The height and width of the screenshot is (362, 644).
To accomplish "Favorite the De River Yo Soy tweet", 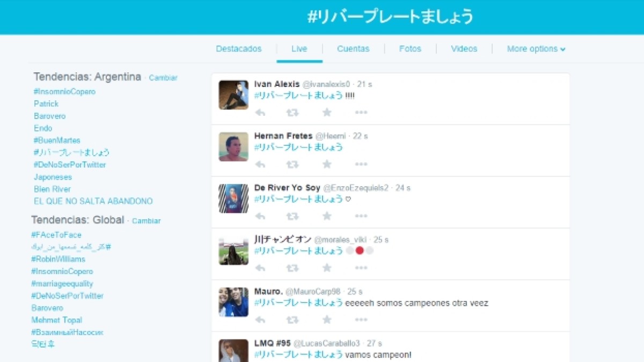I will (327, 216).
